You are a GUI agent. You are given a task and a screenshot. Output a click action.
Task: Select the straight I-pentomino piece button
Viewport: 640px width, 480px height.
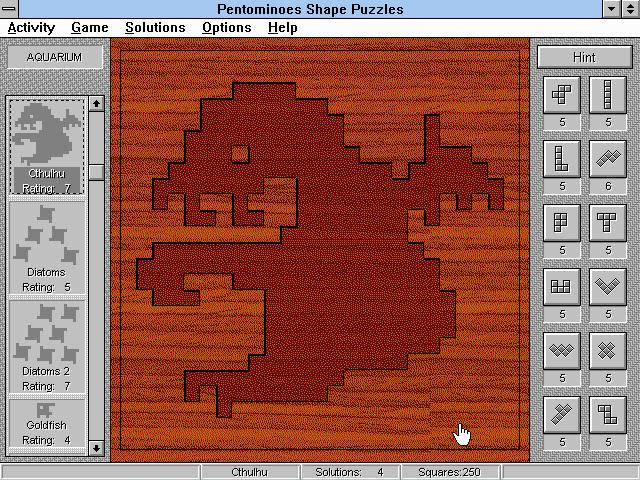pyautogui.click(x=607, y=95)
